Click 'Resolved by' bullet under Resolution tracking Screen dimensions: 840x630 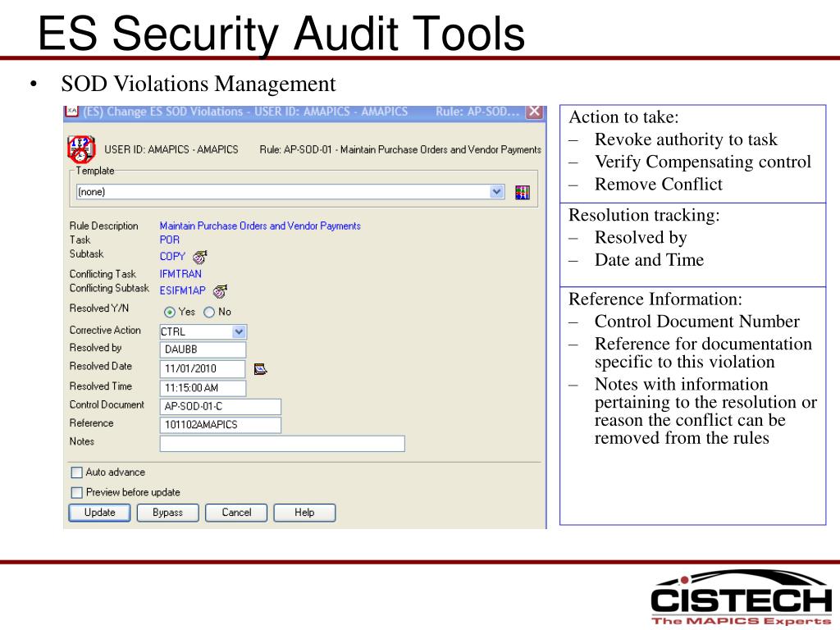tap(641, 237)
